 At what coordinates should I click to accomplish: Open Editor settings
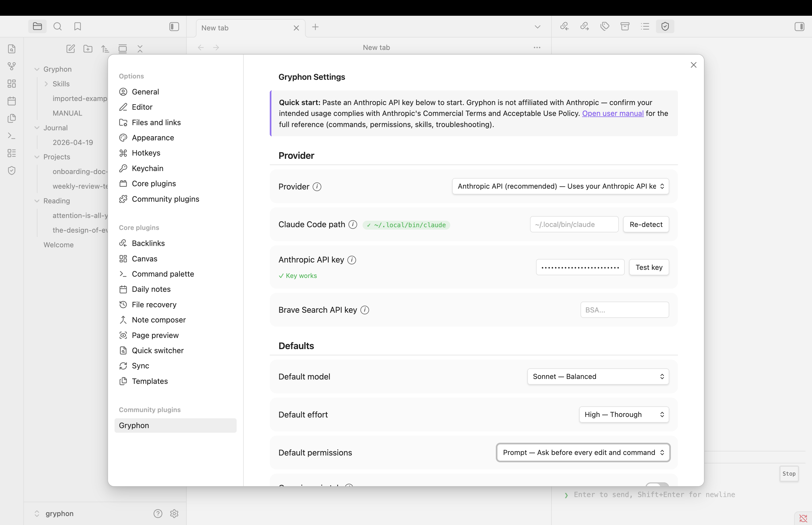click(175, 107)
